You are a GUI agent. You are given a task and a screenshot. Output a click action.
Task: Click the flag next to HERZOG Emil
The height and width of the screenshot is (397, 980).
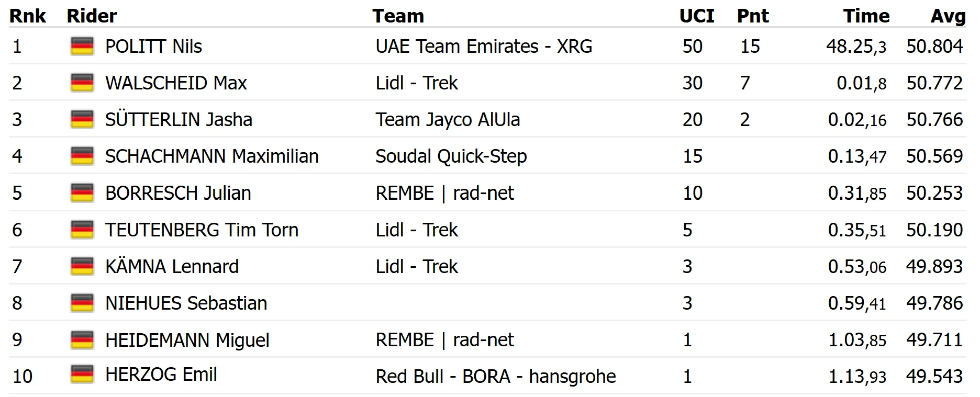[x=82, y=374]
